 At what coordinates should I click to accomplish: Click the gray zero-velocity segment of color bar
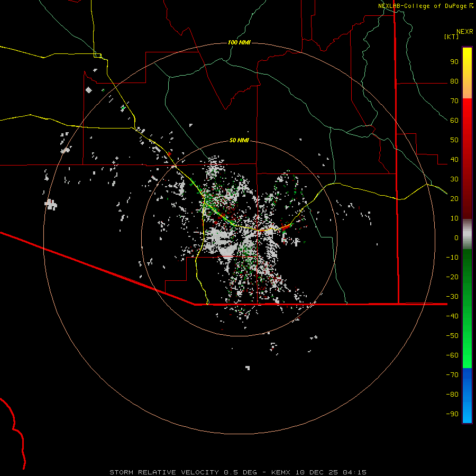coord(467,234)
